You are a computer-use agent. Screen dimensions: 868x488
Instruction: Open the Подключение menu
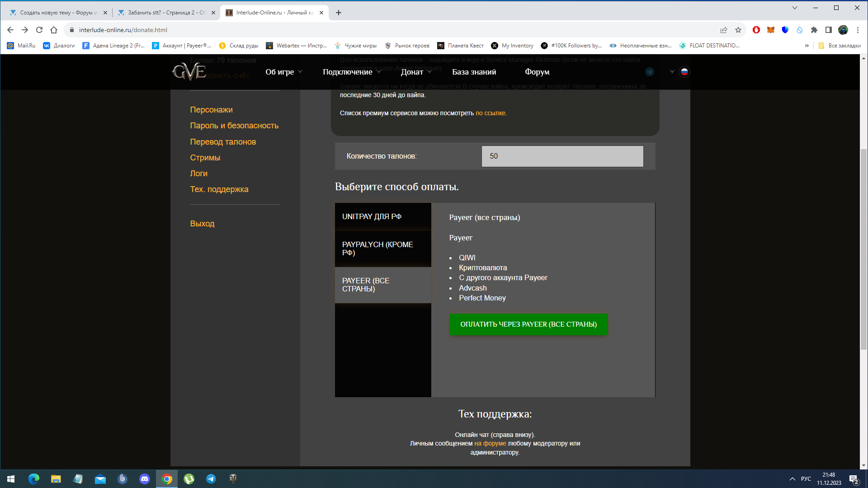click(x=351, y=72)
